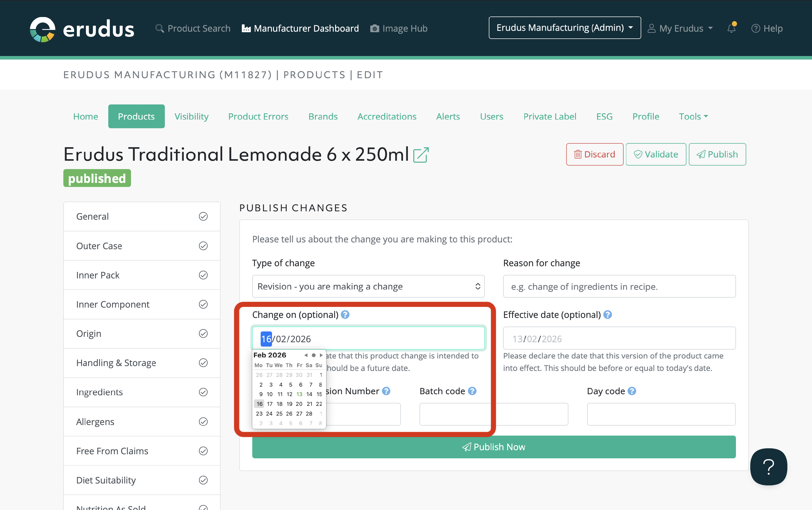The width and height of the screenshot is (812, 510).
Task: Click the Batch code help icon
Action: [472, 391]
